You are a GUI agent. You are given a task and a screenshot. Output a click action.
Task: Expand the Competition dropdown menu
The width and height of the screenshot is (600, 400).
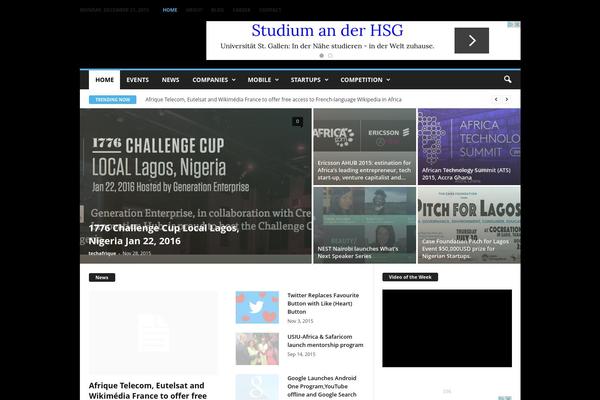point(365,80)
